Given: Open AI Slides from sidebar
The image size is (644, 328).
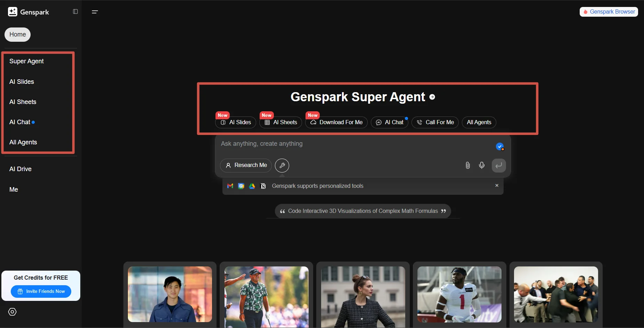Looking at the screenshot, I should [22, 82].
